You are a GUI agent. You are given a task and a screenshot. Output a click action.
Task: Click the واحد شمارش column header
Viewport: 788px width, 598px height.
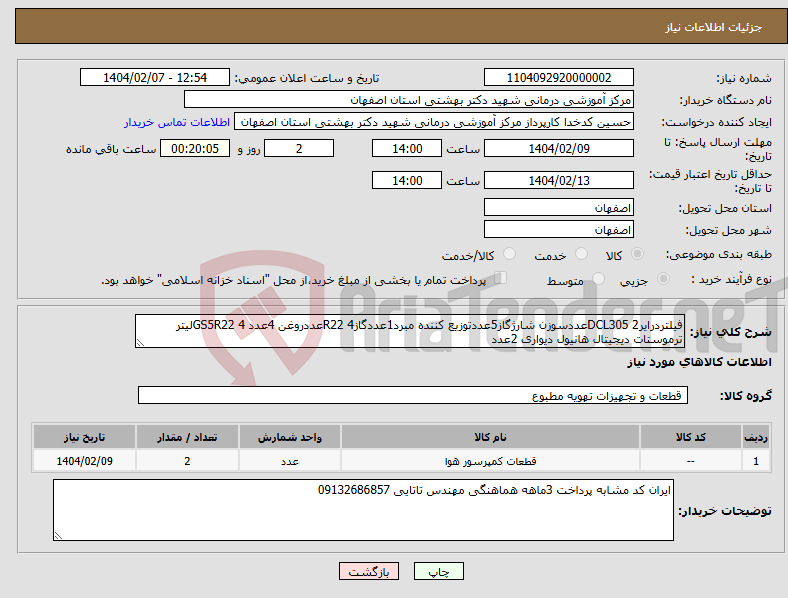(x=290, y=437)
